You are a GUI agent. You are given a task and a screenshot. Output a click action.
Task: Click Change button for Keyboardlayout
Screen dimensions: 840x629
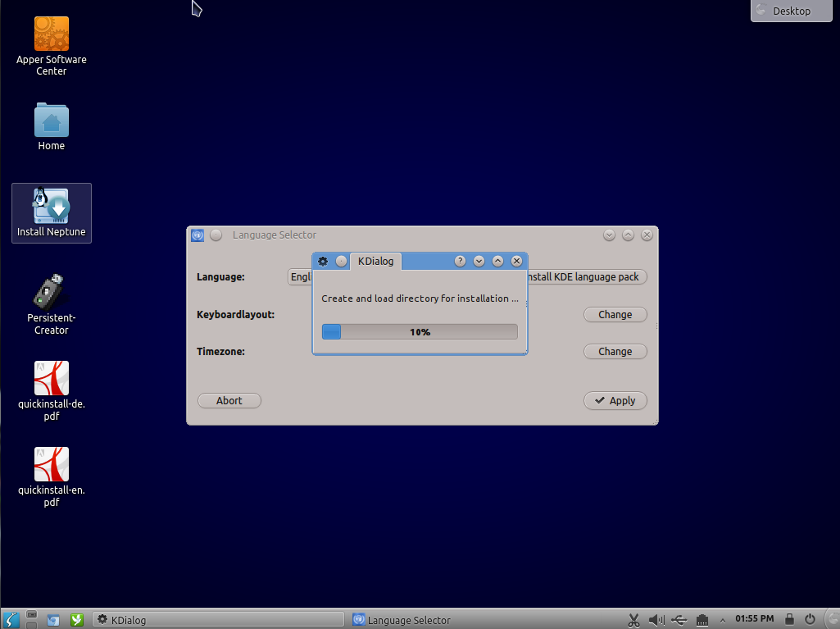615,314
